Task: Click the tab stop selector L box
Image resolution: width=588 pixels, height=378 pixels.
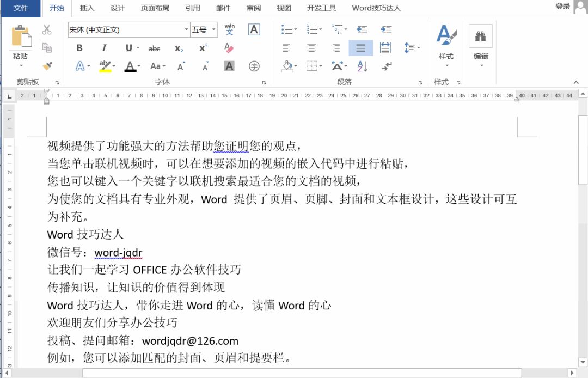Action: (9, 96)
